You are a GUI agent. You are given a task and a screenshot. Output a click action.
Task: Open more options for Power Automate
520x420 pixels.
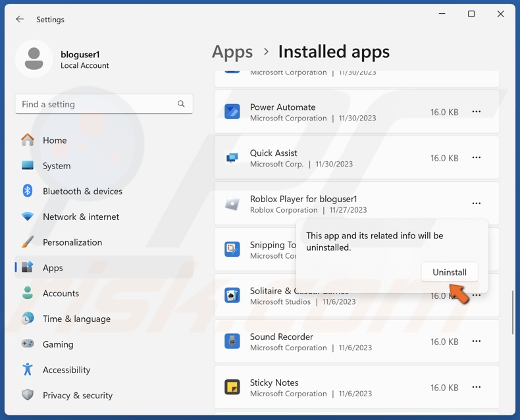click(x=476, y=112)
